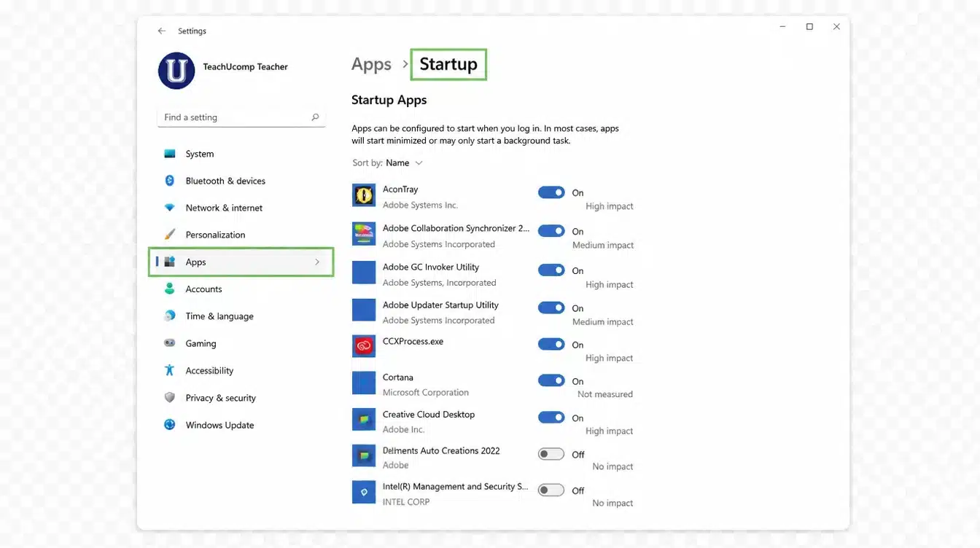The image size is (980, 548).
Task: Click the 'Microsoft Corporation' publisher text
Action: [x=426, y=392]
